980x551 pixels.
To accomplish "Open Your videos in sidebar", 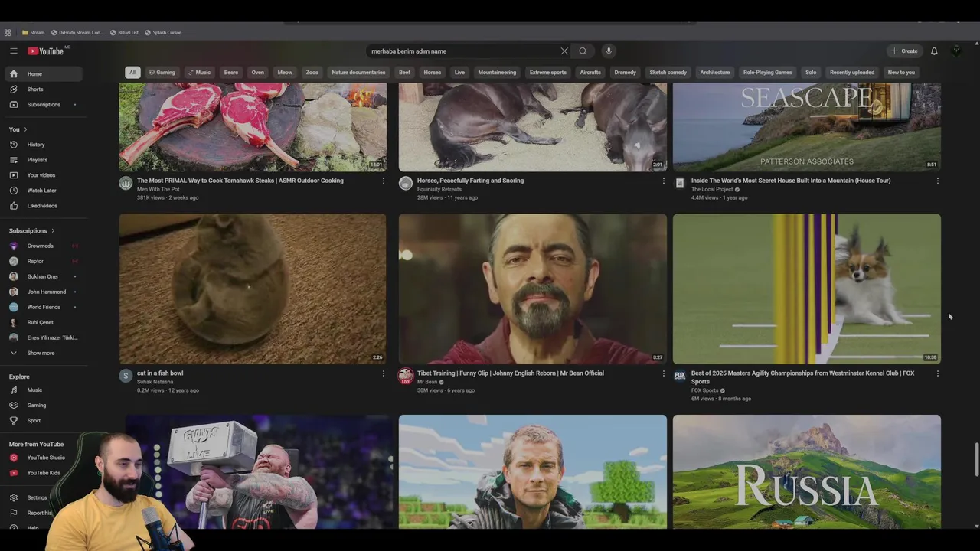I will [x=43, y=175].
